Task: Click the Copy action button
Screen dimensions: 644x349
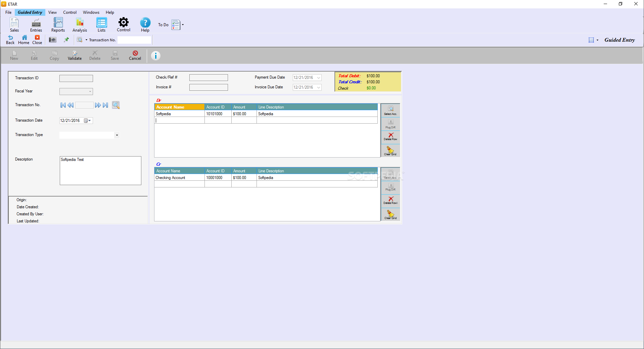Action: [54, 55]
